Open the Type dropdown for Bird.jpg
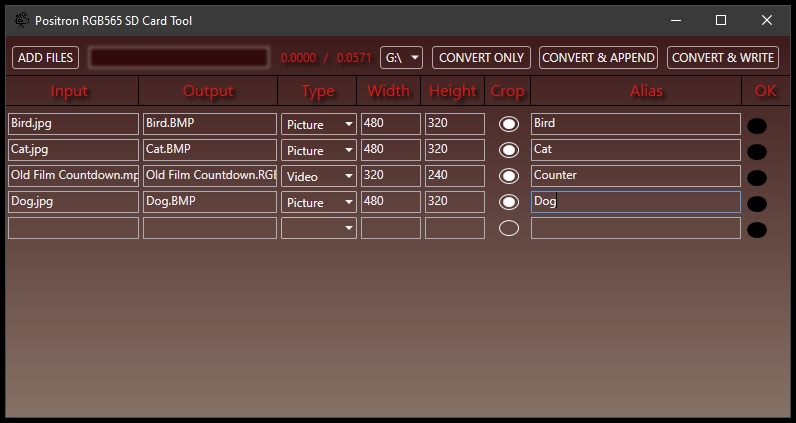Image resolution: width=796 pixels, height=423 pixels. (318, 124)
